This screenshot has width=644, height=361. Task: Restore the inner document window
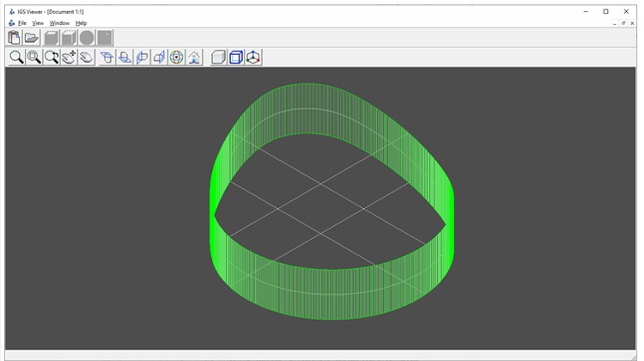[623, 23]
